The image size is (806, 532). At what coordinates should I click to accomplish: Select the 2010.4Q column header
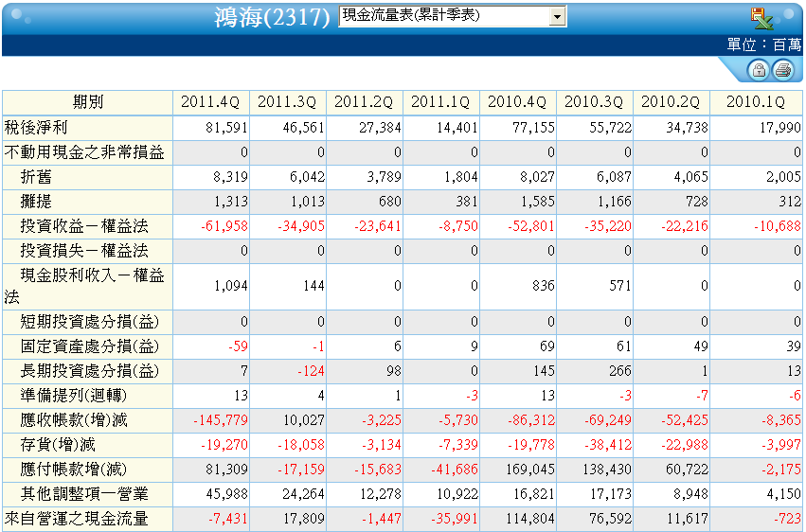518,102
